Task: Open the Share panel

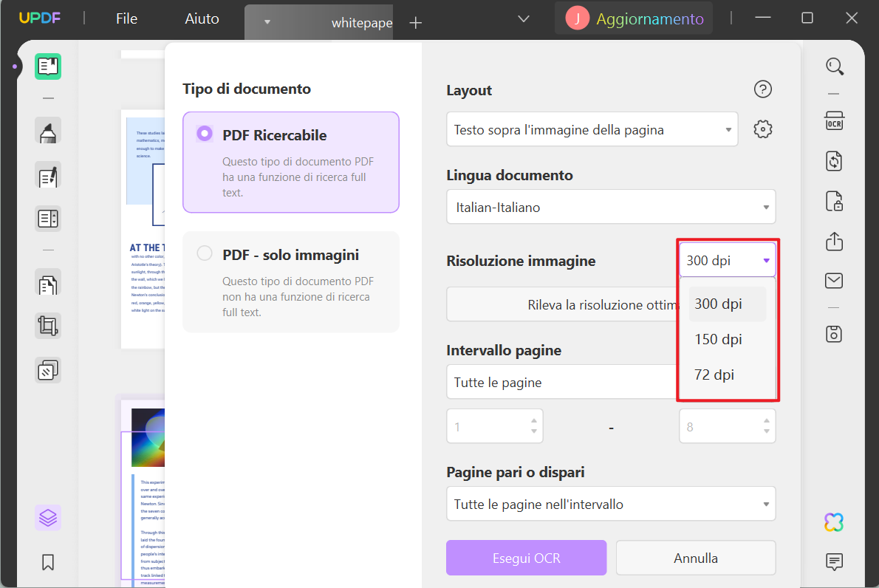Action: (834, 241)
